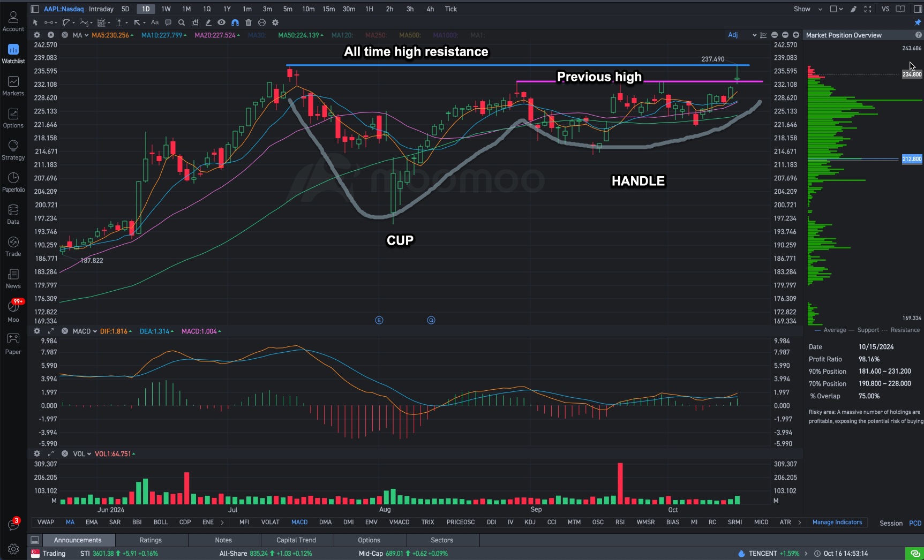Viewport: 924px width, 560px height.
Task: Expand the MA indicator type dropdown
Action: click(81, 35)
